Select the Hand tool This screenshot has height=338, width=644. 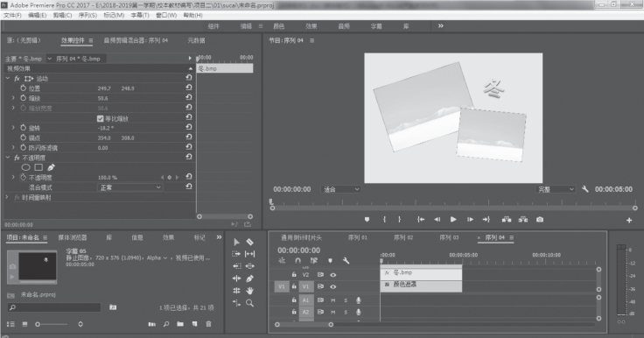[x=249, y=291]
